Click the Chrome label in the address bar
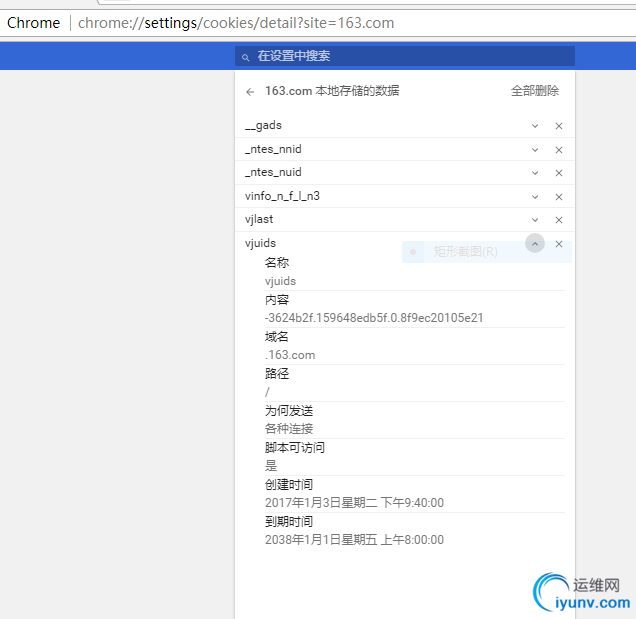 coord(33,23)
